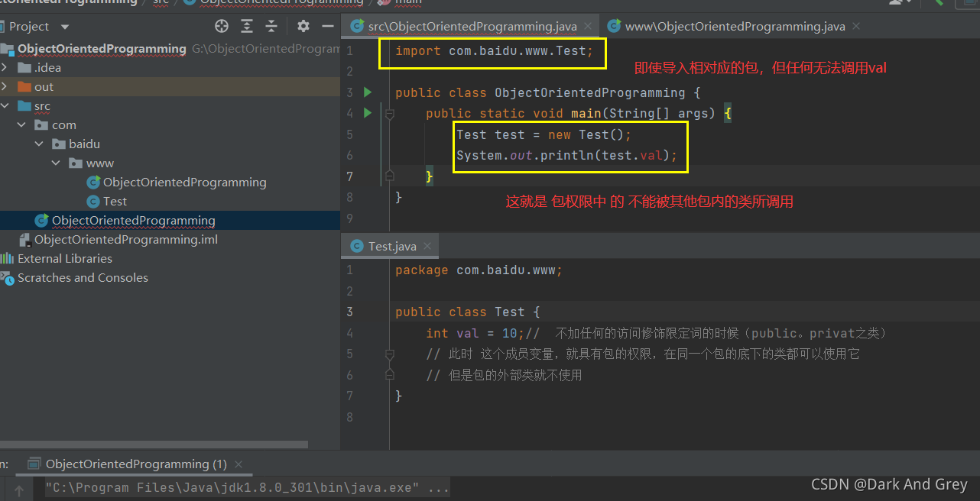Click the ObjectOrientedProgramming.iml file icon
Screen dimensions: 980x501
pyautogui.click(x=24, y=240)
